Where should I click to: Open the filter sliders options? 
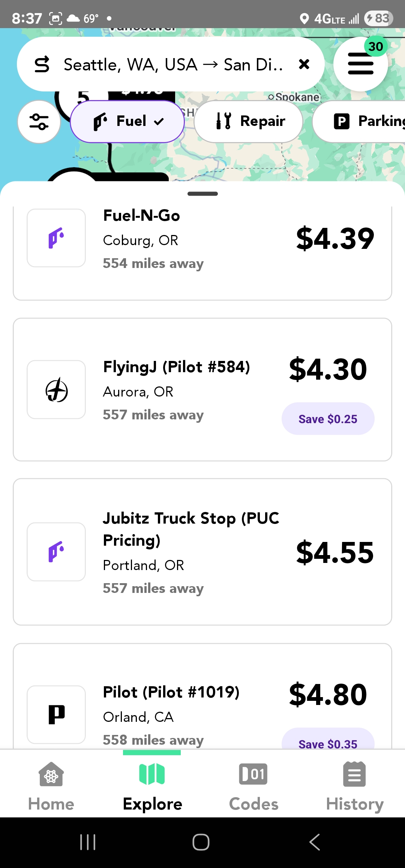click(39, 122)
